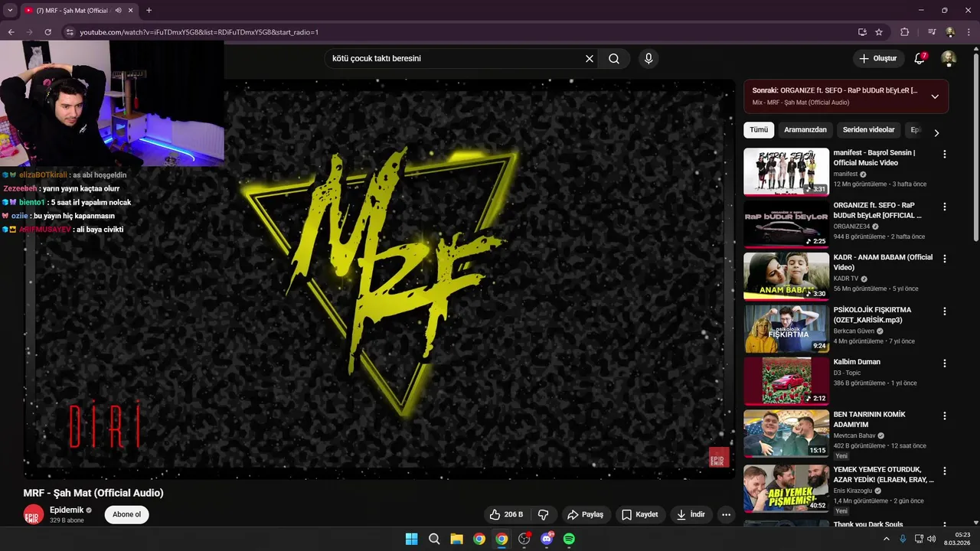Viewport: 980px width, 551px height.
Task: Open the Epidemik channel avatar
Action: (x=33, y=514)
